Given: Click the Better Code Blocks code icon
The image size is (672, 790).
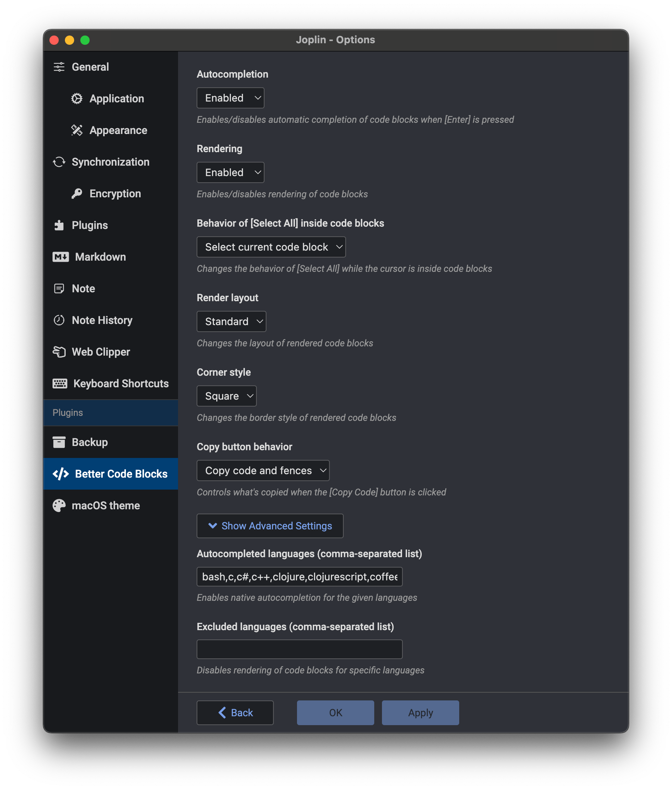Looking at the screenshot, I should pos(61,474).
